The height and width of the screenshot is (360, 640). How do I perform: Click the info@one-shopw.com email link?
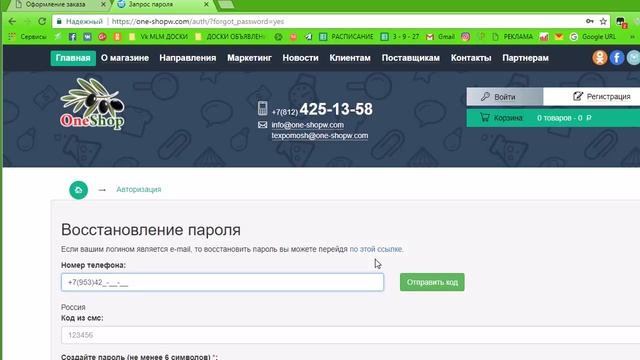pyautogui.click(x=307, y=125)
